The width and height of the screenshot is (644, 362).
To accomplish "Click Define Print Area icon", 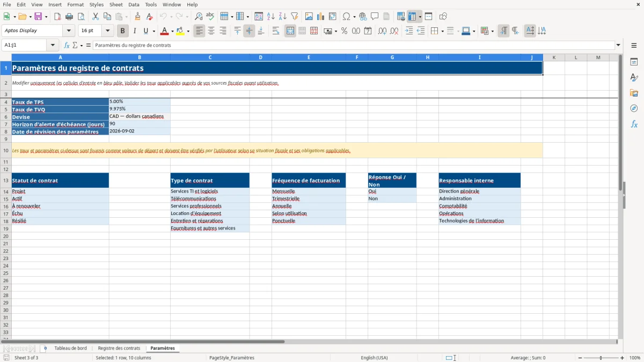I will (x=401, y=17).
